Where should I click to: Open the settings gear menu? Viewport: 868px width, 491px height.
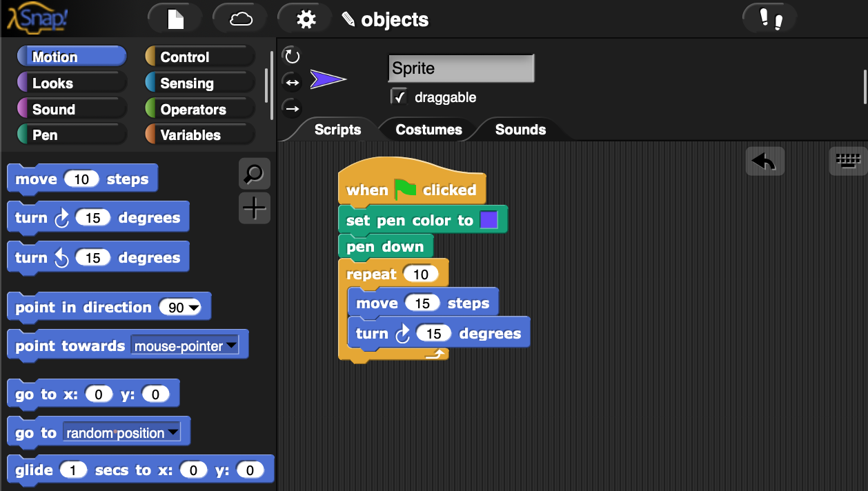305,19
